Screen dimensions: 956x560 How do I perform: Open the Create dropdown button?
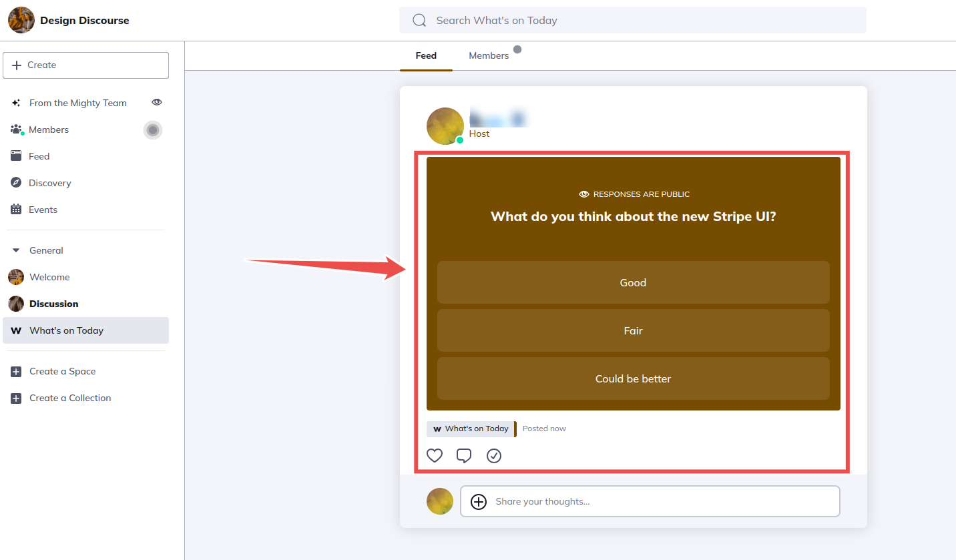point(85,65)
